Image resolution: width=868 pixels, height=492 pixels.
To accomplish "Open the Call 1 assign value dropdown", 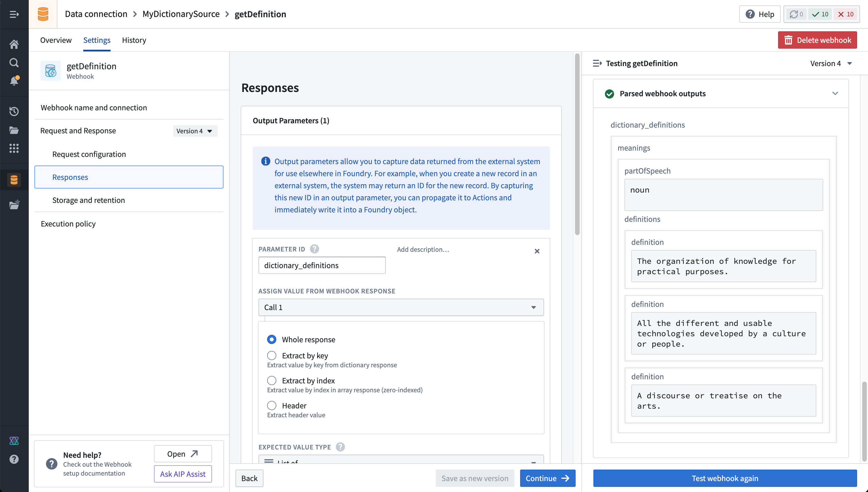I will point(401,307).
